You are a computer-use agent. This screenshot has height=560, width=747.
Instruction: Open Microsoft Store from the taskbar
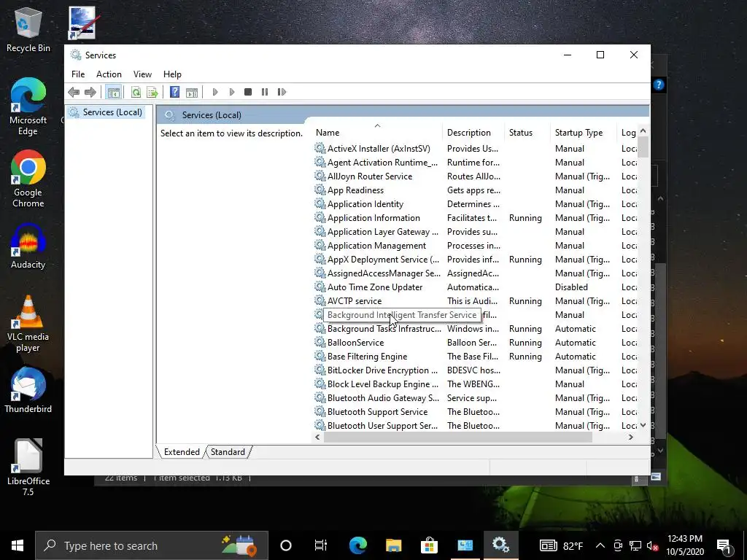pyautogui.click(x=429, y=545)
